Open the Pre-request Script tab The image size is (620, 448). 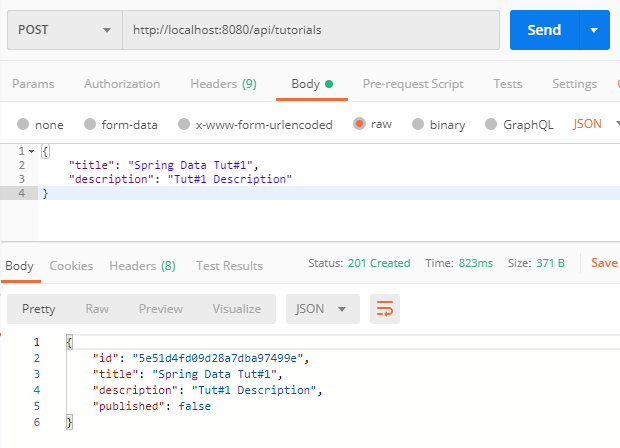[x=413, y=84]
